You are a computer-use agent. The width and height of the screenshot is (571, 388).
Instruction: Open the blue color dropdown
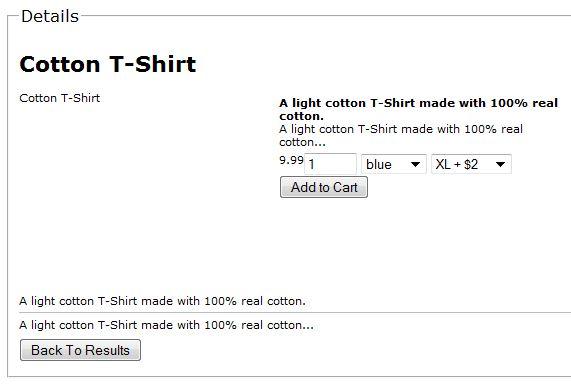(394, 164)
